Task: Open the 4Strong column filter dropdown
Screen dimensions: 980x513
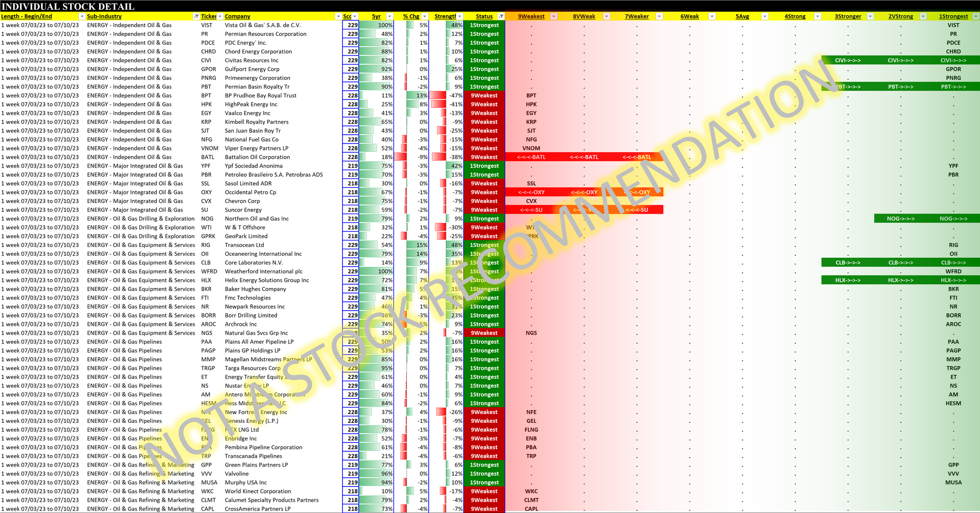Action: 818,17
